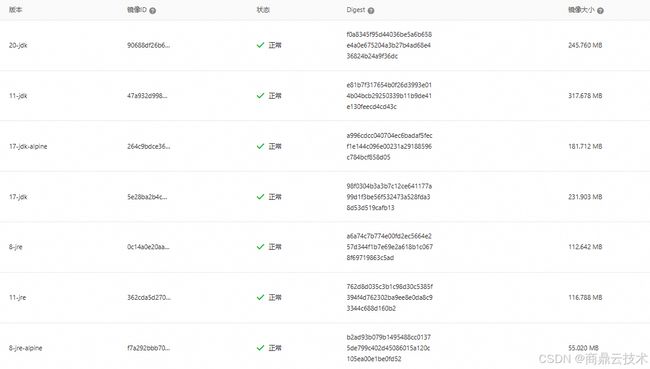Select the 镜像ID column header text
Image resolution: width=650 pixels, height=369 pixels.
pos(137,10)
